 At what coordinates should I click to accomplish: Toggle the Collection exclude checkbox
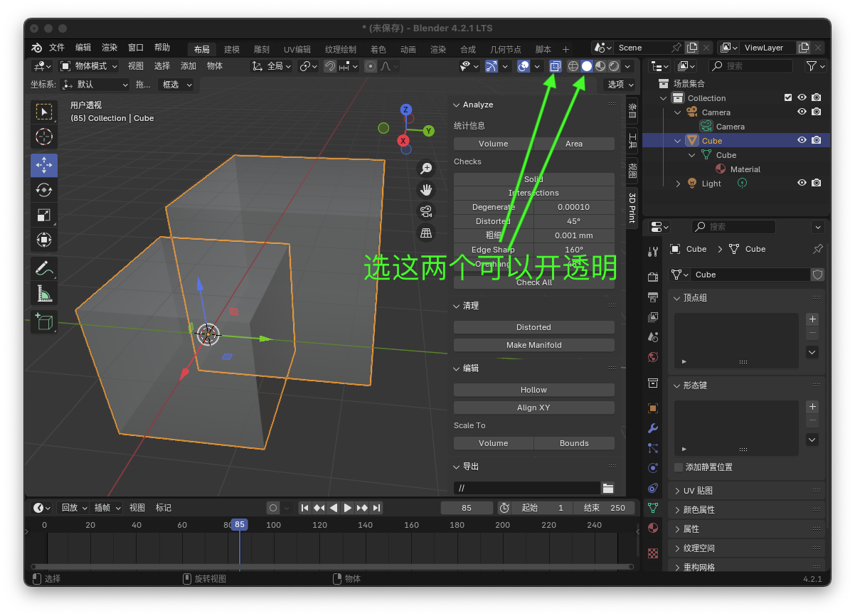[x=787, y=97]
